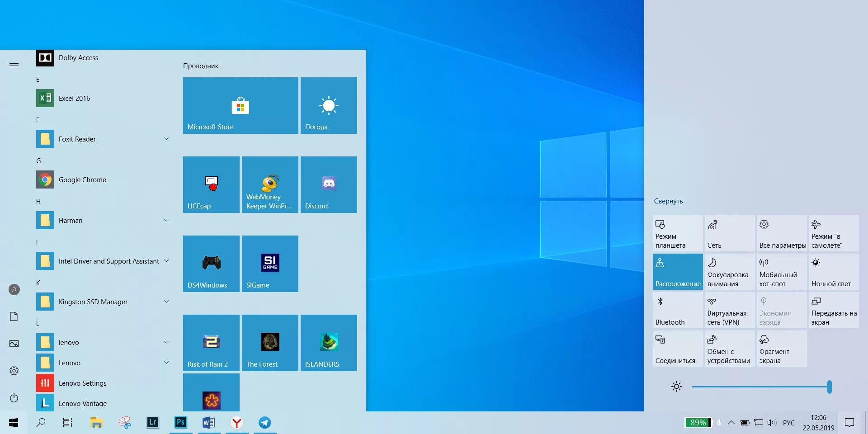868x434 pixels.
Task: Toggle Режим планшета tablet mode
Action: pyautogui.click(x=678, y=233)
